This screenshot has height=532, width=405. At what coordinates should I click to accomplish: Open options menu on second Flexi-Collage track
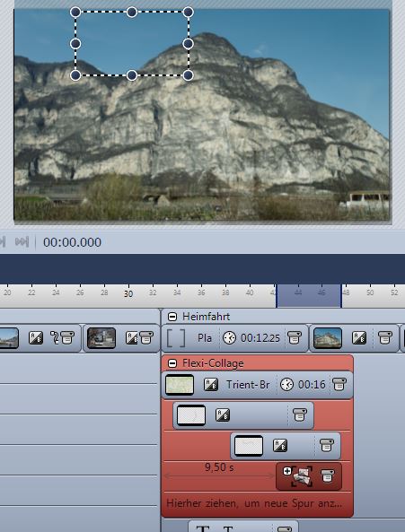click(x=300, y=415)
